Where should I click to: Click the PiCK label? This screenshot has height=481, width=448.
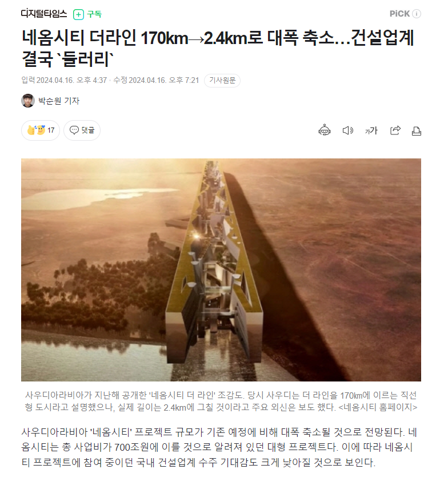tap(399, 14)
